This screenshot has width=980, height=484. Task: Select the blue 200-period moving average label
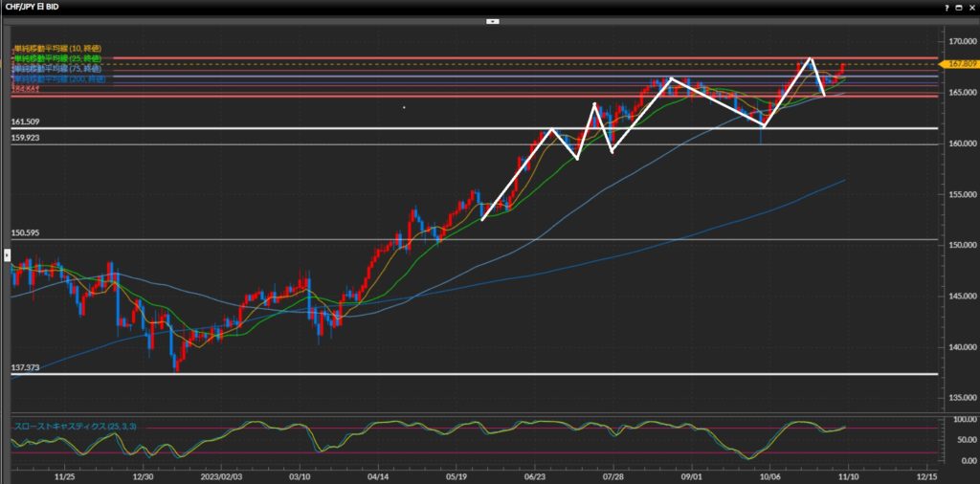(x=56, y=78)
